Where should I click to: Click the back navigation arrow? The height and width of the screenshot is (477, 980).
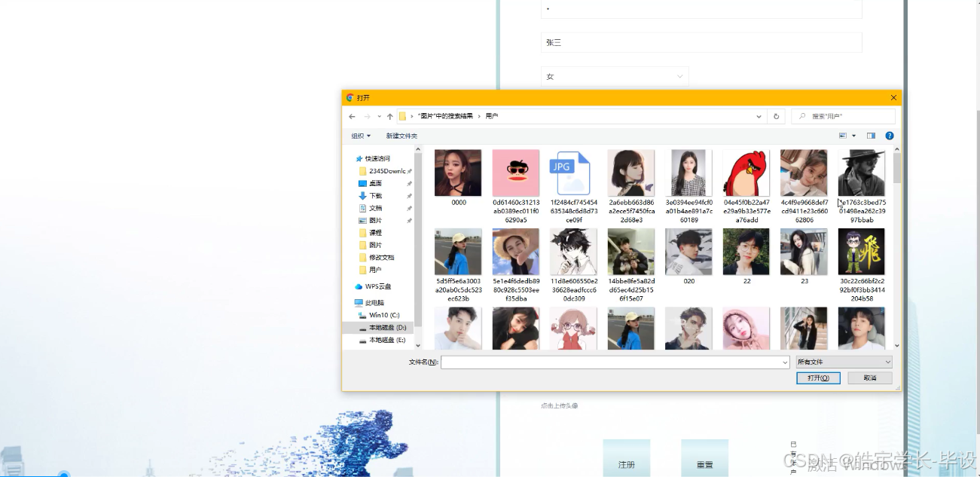click(x=352, y=116)
